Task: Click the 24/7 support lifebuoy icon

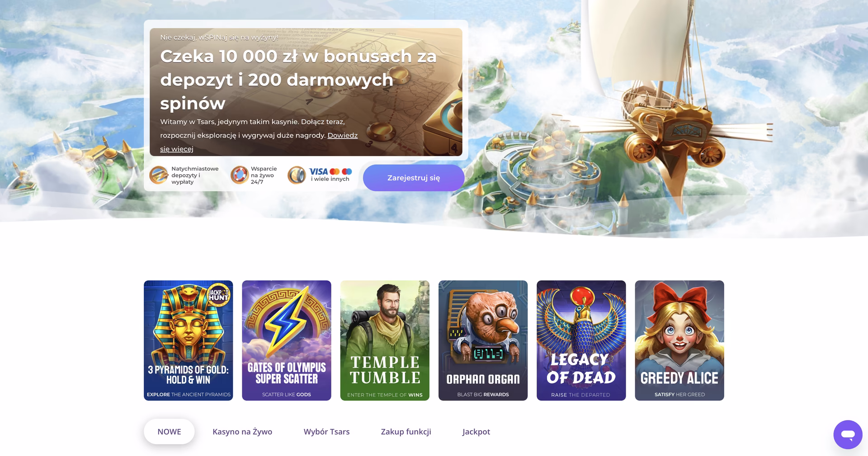Action: tap(239, 175)
